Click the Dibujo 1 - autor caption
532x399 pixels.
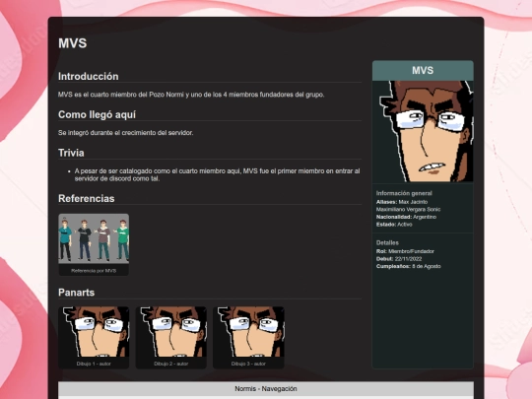click(94, 364)
